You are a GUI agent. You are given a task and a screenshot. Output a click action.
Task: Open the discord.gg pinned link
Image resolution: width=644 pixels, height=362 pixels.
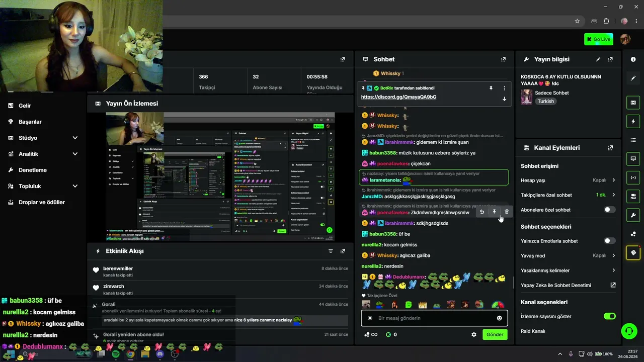[x=398, y=97]
